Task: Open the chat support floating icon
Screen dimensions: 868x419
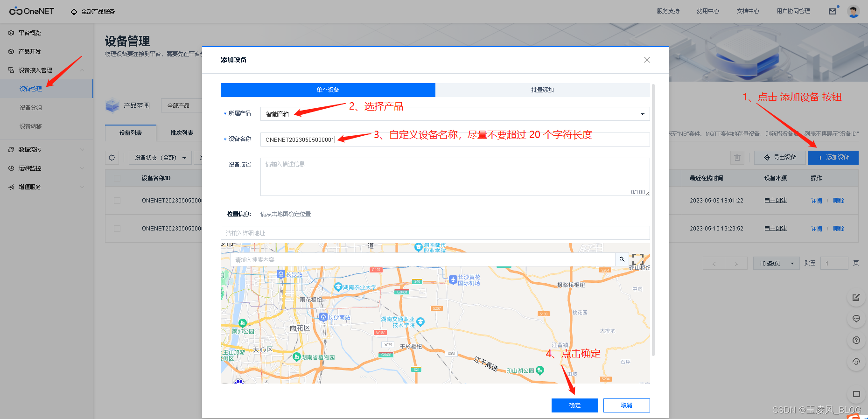Action: tap(856, 319)
